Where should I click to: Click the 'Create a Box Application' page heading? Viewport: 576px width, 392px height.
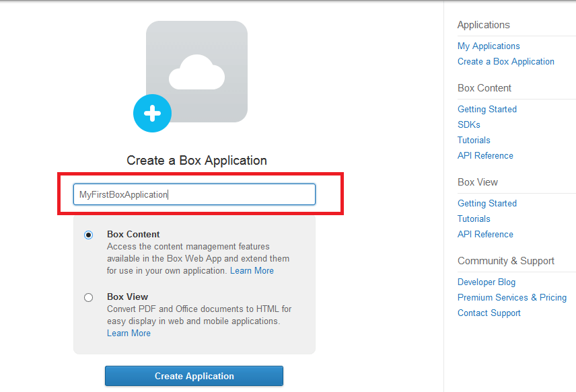pyautogui.click(x=196, y=161)
